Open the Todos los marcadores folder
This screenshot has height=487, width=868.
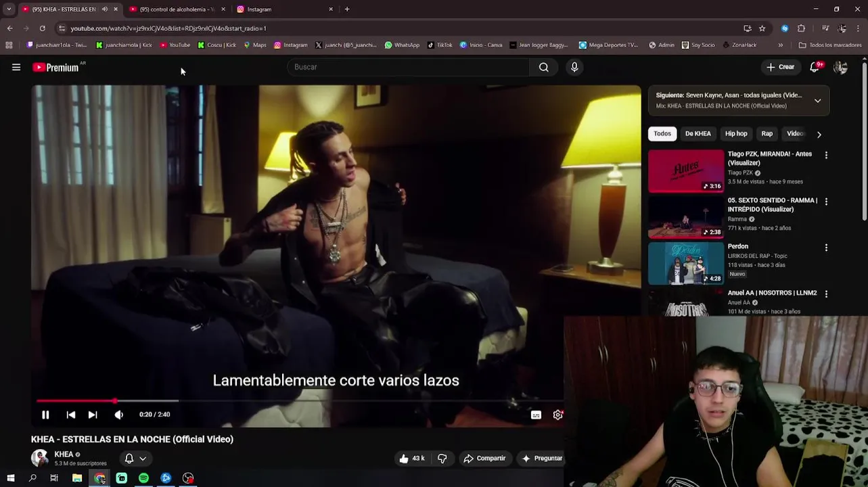click(x=830, y=45)
